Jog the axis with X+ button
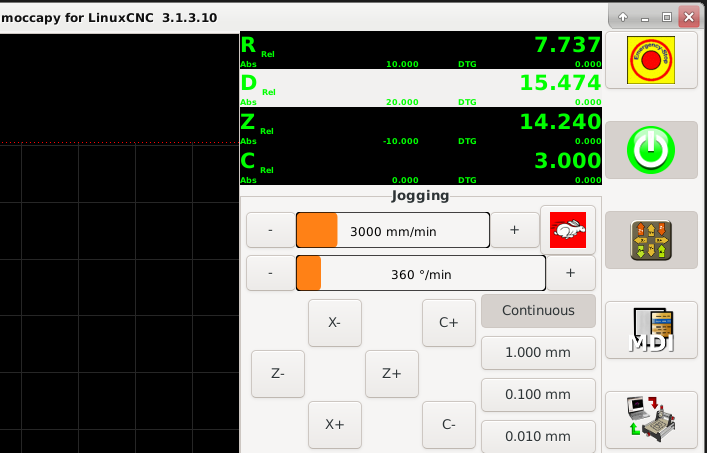Viewport: 707px width, 453px height. (x=334, y=424)
